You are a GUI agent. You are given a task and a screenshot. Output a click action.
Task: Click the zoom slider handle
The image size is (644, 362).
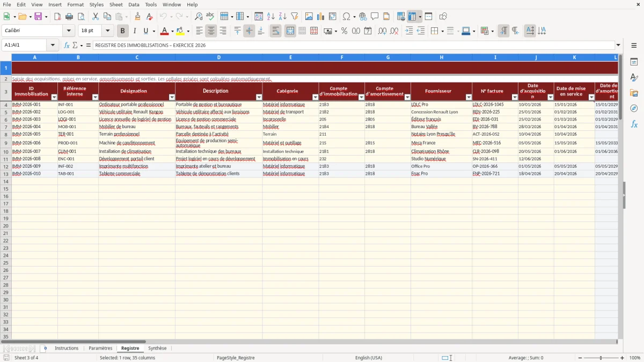601,358
